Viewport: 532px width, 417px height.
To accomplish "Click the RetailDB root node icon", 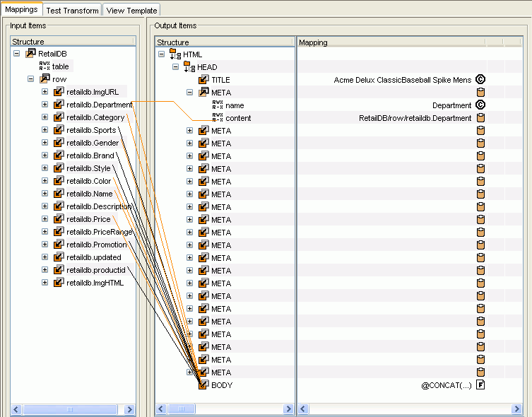I will click(30, 54).
